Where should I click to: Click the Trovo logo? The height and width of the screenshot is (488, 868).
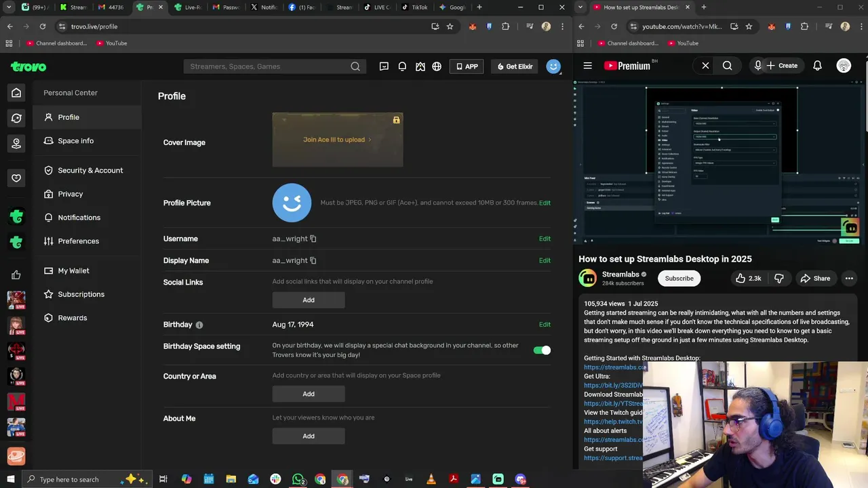point(28,66)
